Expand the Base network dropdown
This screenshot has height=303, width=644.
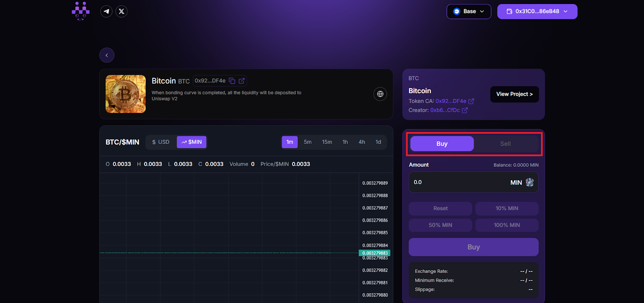click(x=469, y=12)
